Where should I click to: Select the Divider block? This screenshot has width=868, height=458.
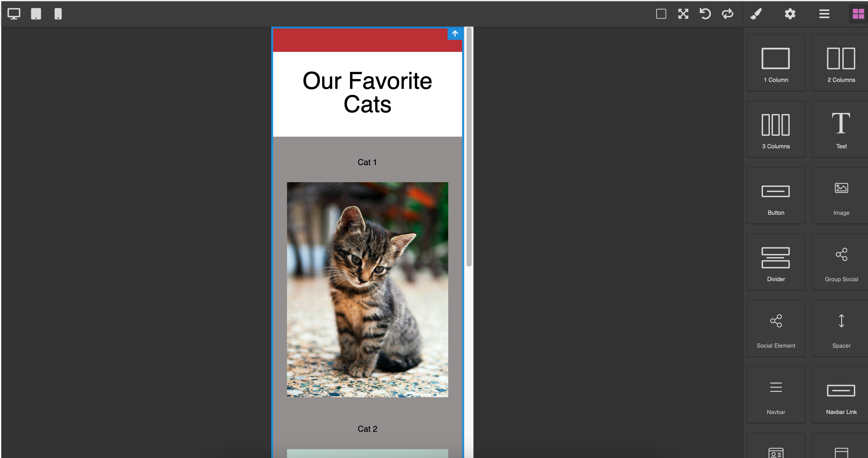point(776,262)
